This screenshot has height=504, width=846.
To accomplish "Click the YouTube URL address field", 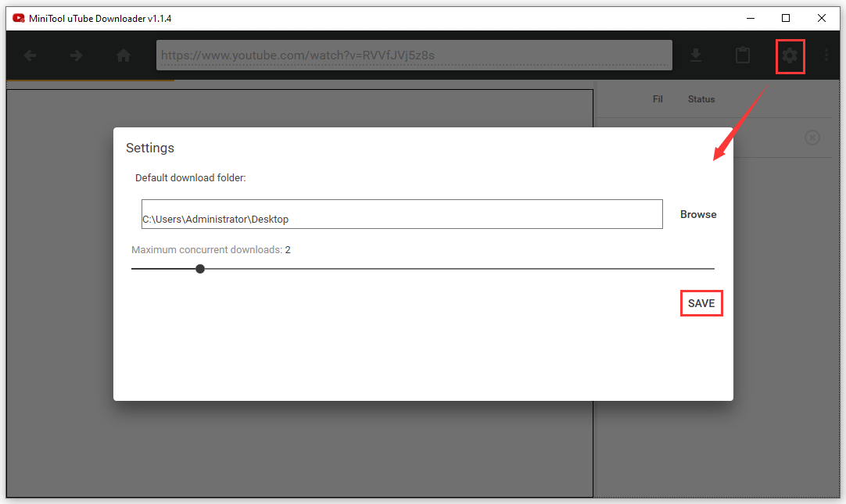I will (x=414, y=55).
